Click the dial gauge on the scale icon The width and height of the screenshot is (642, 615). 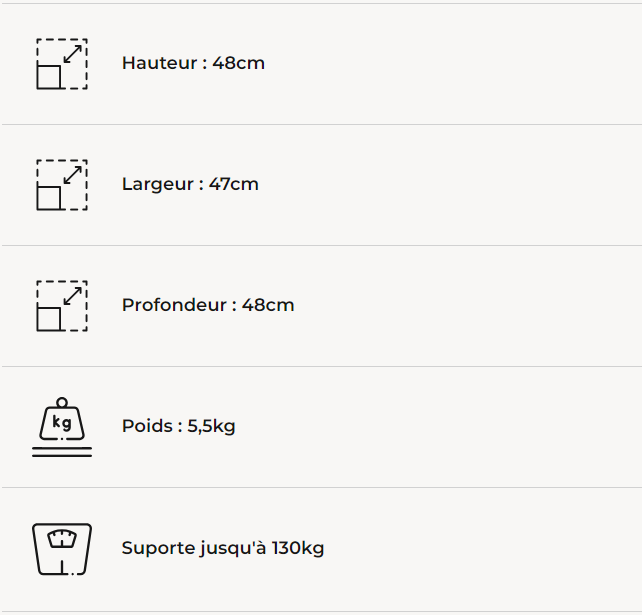(62, 539)
